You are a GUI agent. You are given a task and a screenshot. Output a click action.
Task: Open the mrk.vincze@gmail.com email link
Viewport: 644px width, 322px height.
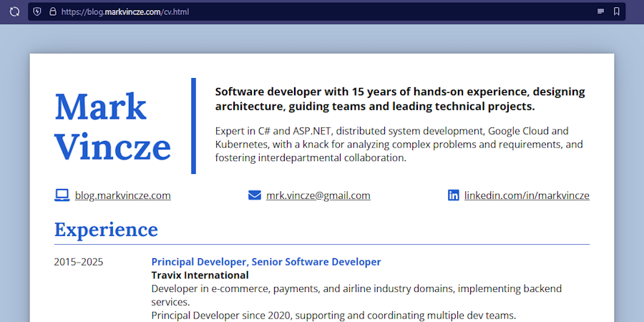click(318, 195)
